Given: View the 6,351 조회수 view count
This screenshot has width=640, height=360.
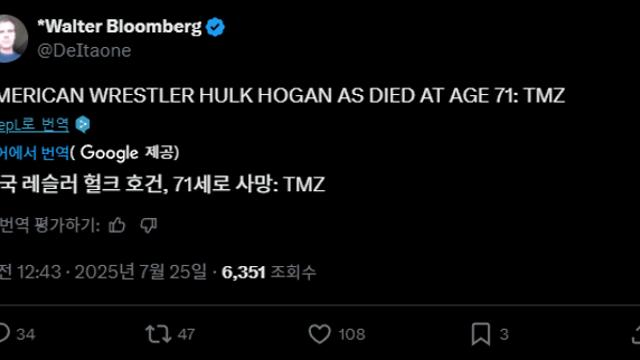Looking at the screenshot, I should click(269, 272).
